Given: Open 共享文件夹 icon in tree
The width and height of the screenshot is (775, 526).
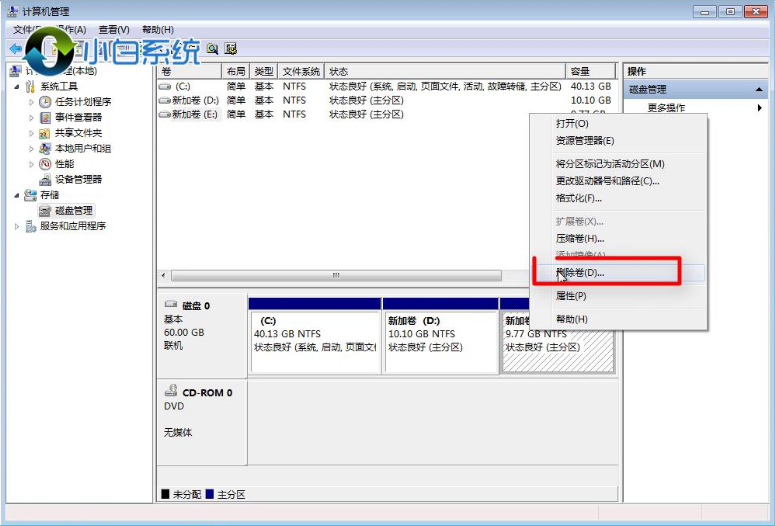Looking at the screenshot, I should [x=45, y=133].
